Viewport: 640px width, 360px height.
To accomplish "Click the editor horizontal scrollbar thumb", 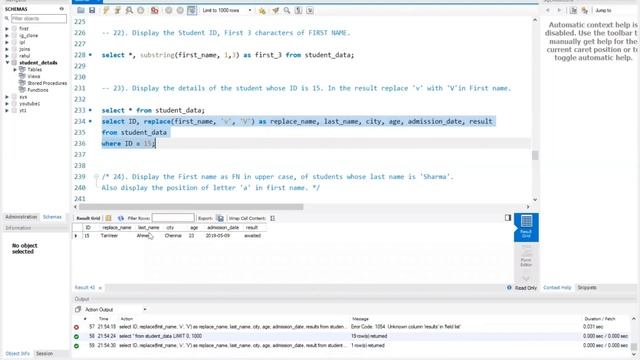I will (191, 207).
